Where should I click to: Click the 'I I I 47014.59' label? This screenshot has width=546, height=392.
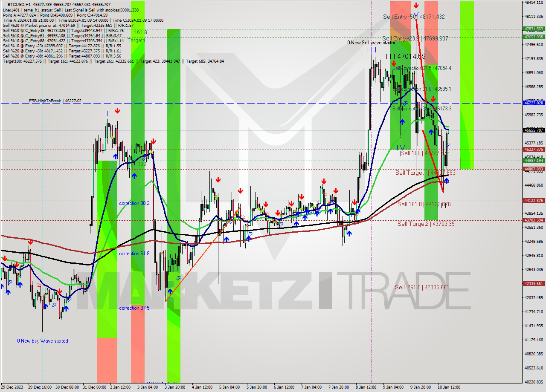tap(406, 56)
